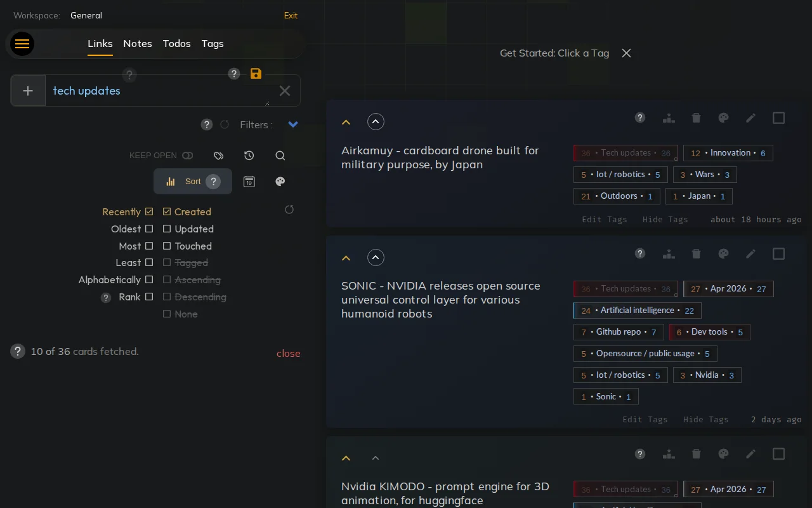Reset sort options with circular arrow
The width and height of the screenshot is (812, 508).
(289, 210)
